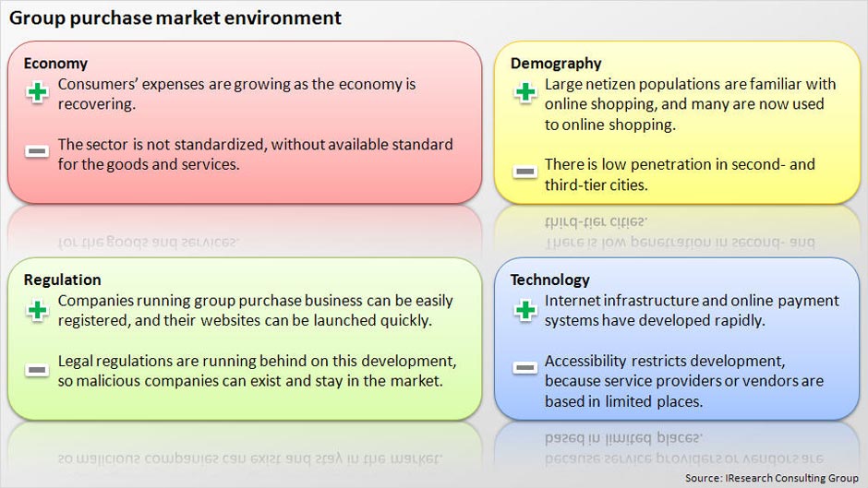Image resolution: width=868 pixels, height=488 pixels.
Task: Click the IResearch Consulting Group source text
Action: click(772, 478)
